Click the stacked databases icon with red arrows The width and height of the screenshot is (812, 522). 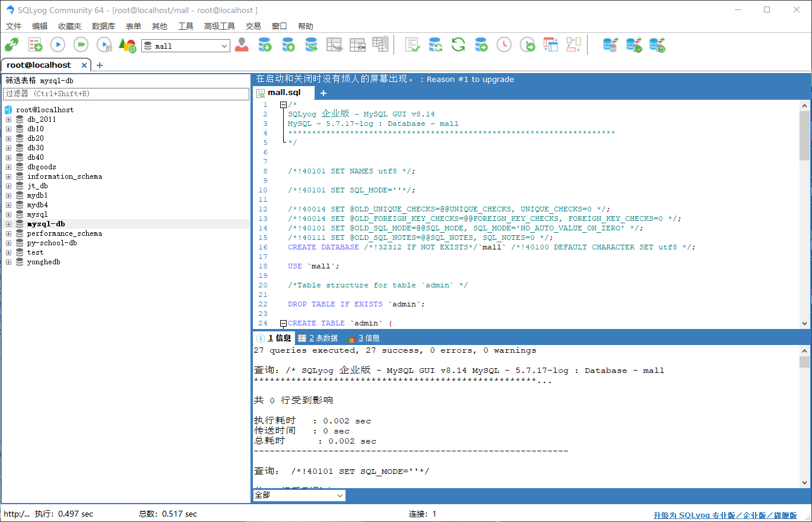pyautogui.click(x=610, y=45)
